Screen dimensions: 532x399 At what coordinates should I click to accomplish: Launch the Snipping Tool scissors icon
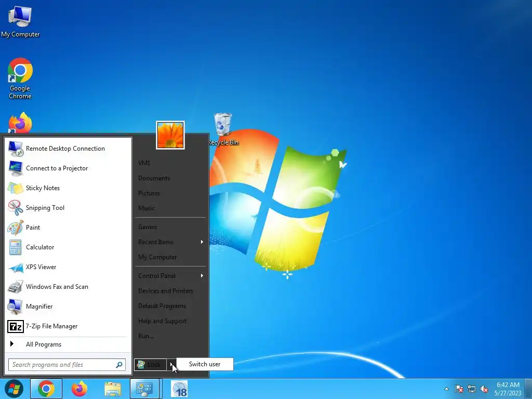point(16,208)
